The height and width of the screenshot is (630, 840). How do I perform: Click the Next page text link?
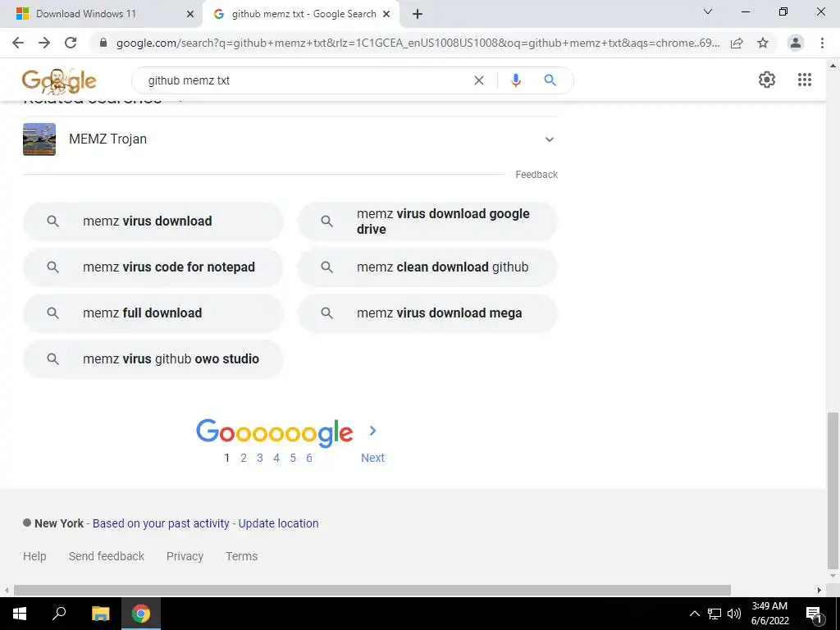(372, 458)
